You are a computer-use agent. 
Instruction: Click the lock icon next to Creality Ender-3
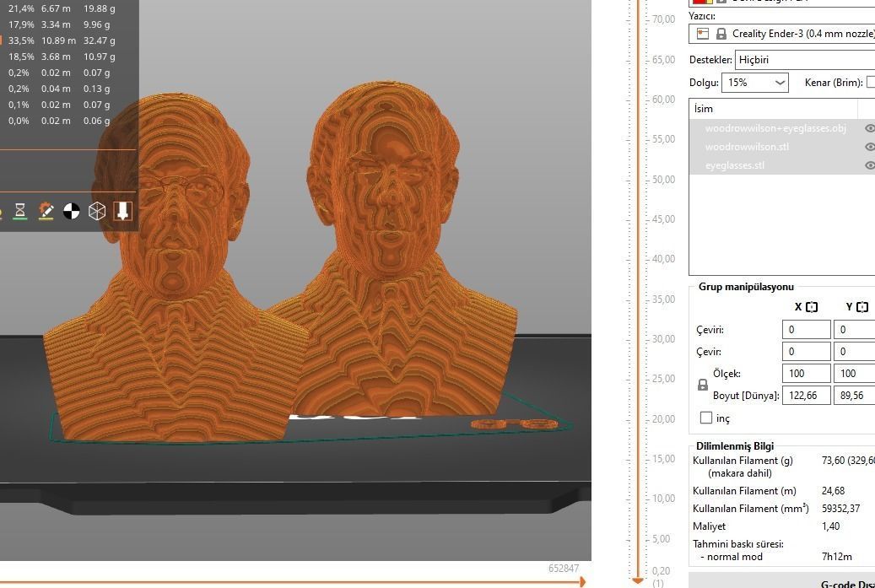[721, 34]
